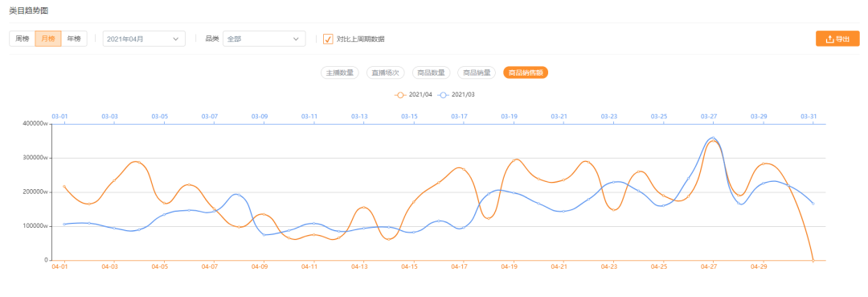Screen dimensions: 868x297
Task: Click the 04-09 bottom axis label
Action: 260,266
